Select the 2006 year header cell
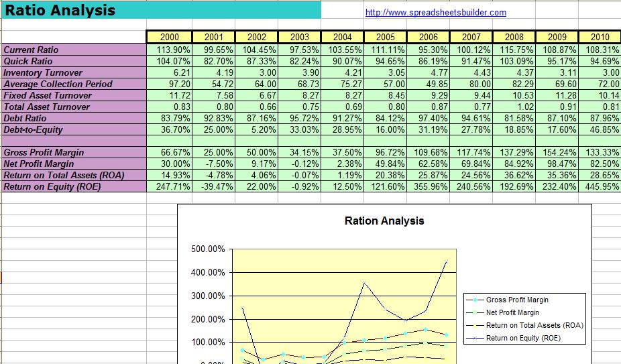 coord(429,38)
